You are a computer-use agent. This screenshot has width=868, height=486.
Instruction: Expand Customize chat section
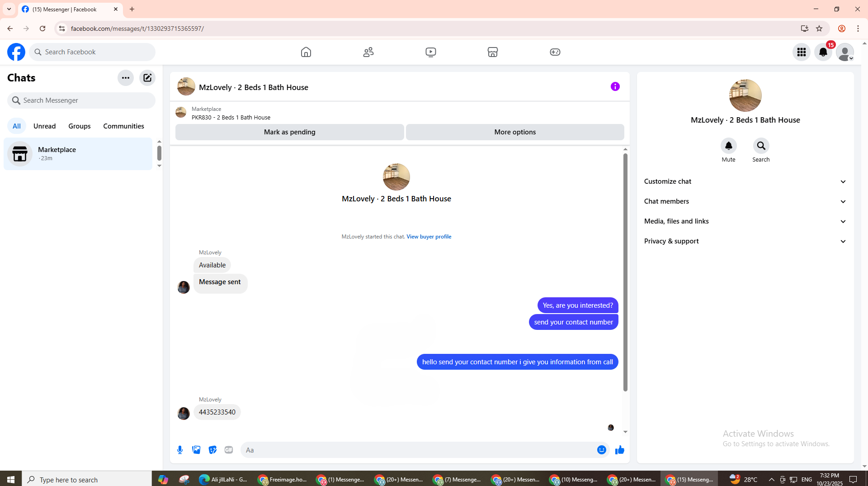point(745,181)
